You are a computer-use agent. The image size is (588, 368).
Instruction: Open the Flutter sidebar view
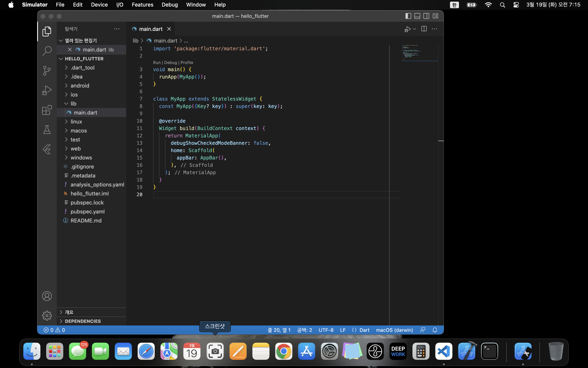coord(47,149)
